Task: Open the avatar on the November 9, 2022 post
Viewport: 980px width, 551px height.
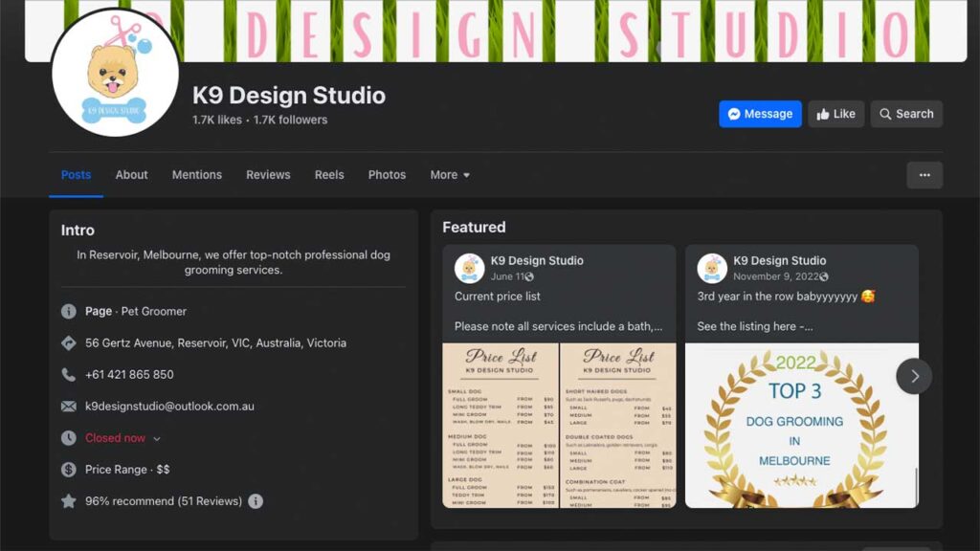Action: 712,268
